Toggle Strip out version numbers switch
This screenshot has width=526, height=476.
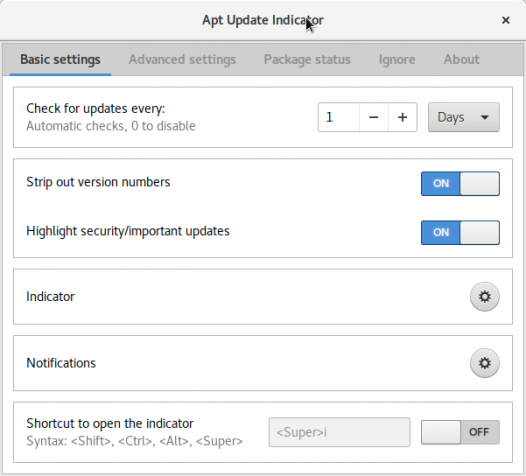pos(460,183)
